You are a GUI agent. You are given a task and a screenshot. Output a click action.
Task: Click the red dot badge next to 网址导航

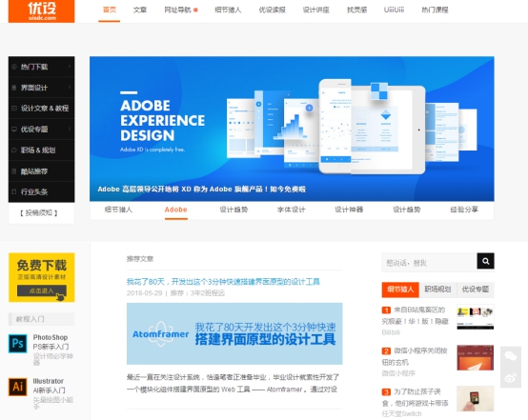pyautogui.click(x=195, y=10)
